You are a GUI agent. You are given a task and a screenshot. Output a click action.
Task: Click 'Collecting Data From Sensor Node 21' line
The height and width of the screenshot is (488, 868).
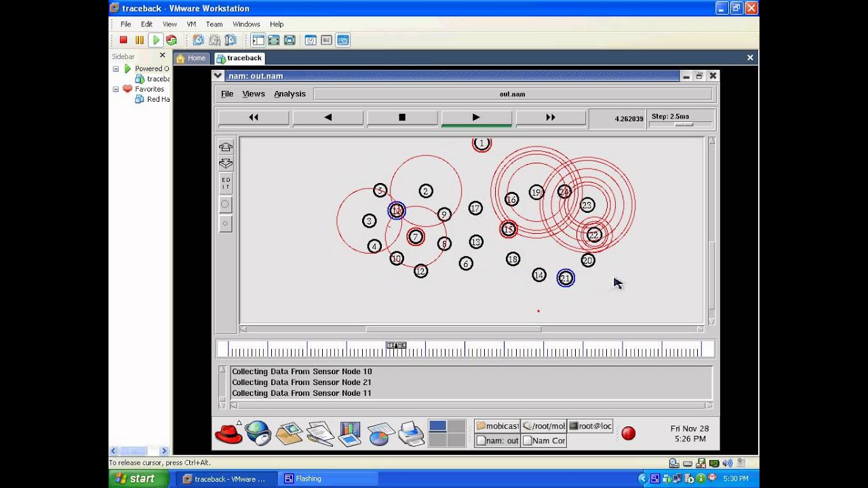pos(302,382)
